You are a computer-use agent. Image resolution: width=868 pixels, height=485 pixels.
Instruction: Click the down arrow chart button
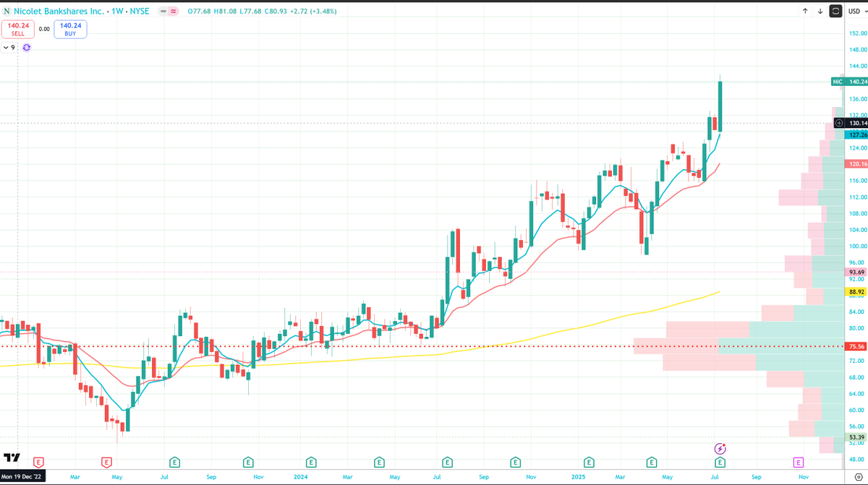coord(820,12)
